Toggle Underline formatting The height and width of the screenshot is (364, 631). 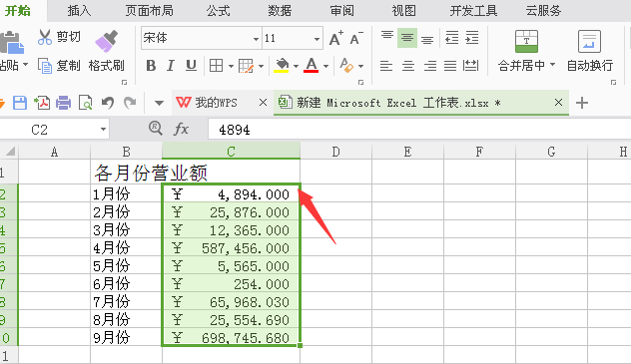tap(191, 66)
